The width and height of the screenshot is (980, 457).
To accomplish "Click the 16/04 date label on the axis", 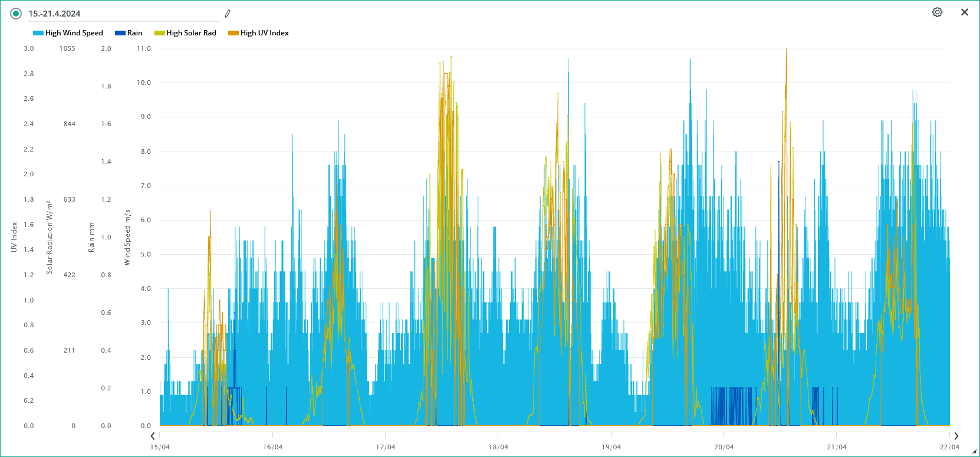I will pos(272,447).
